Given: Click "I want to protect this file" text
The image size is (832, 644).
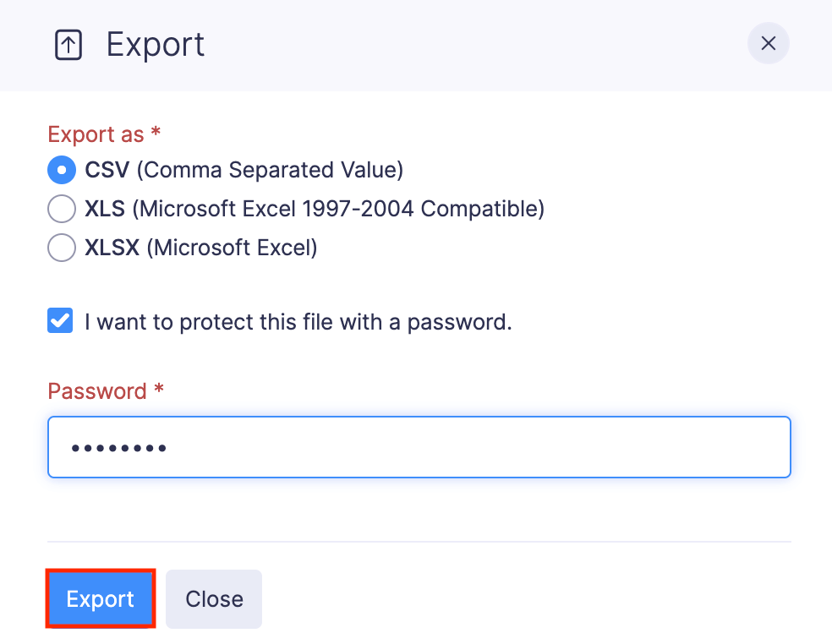Looking at the screenshot, I should [298, 322].
